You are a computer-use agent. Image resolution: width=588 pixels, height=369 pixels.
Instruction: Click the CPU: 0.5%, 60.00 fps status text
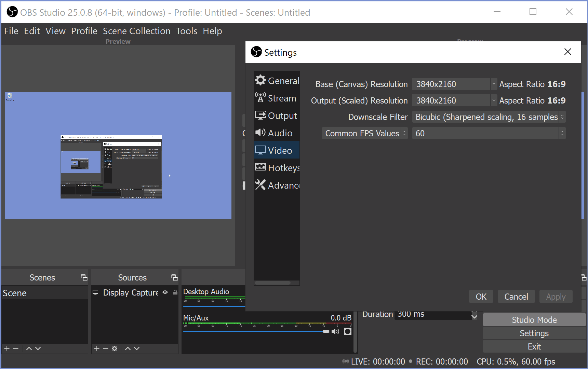tap(516, 361)
